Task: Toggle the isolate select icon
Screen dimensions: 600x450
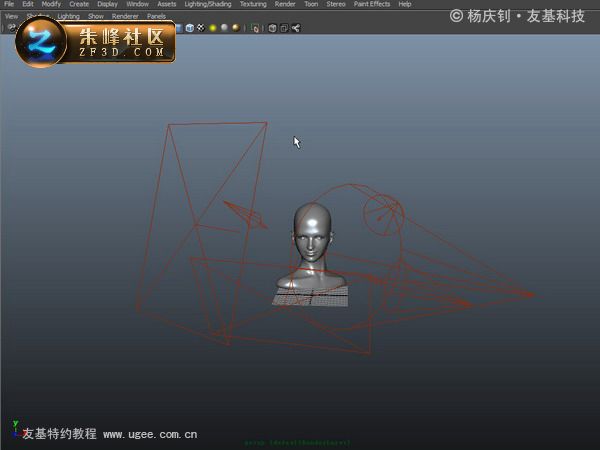Action: point(255,28)
